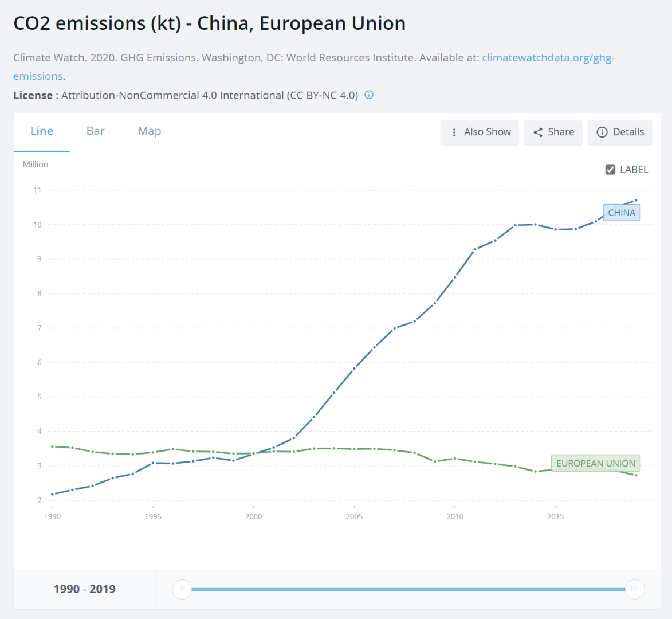Click the license info icon
The width and height of the screenshot is (672, 619).
pos(369,95)
